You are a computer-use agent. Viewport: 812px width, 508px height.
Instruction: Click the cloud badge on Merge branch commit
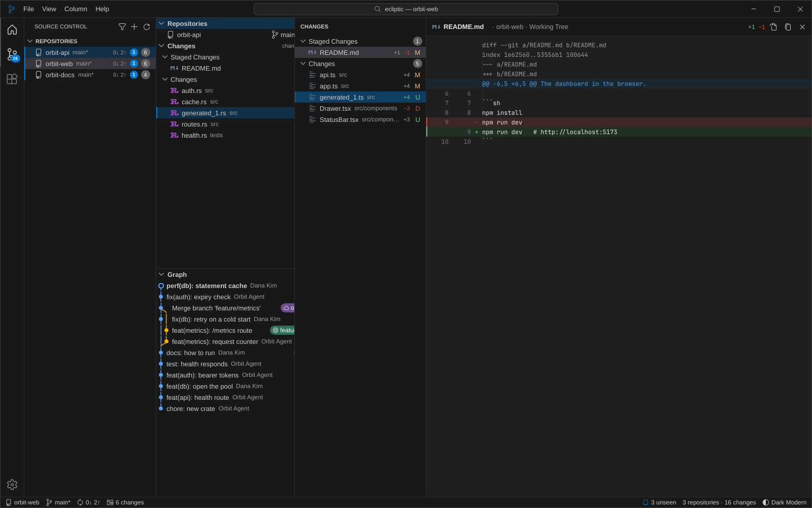[288, 308]
